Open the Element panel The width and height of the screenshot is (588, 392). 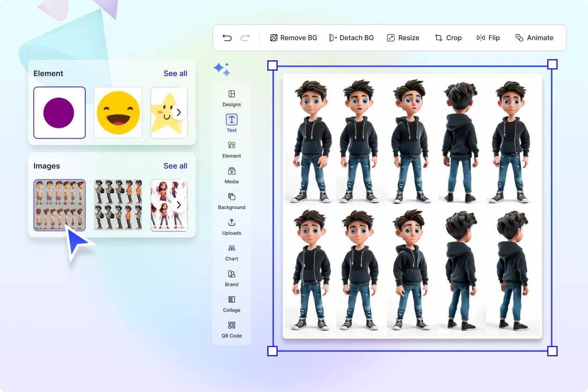pyautogui.click(x=231, y=149)
